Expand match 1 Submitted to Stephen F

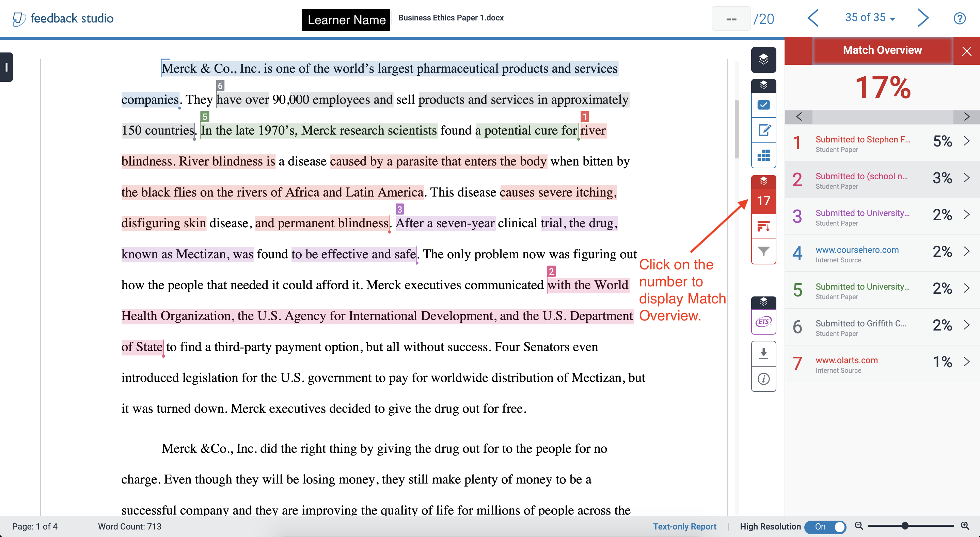(x=967, y=141)
